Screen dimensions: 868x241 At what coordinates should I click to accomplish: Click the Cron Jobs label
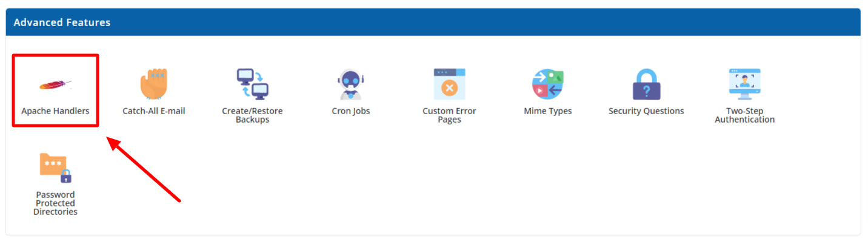click(351, 111)
